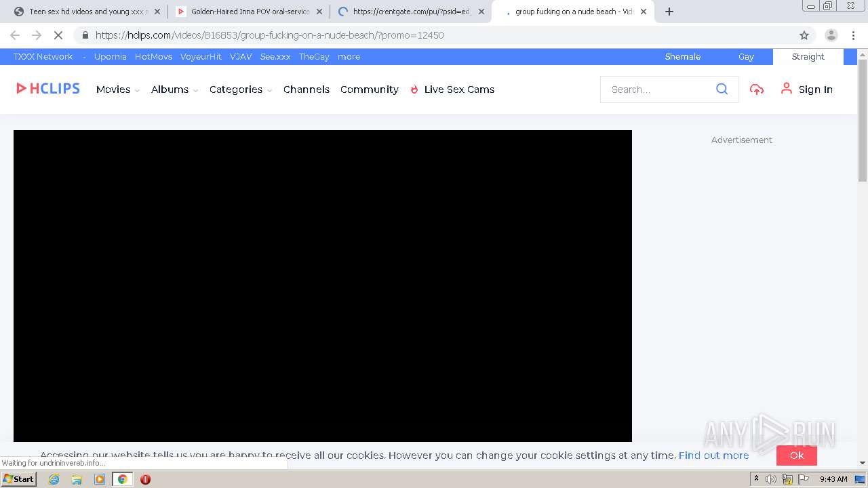Open the Community menu item
Viewport: 868px width, 488px height.
(x=370, y=89)
